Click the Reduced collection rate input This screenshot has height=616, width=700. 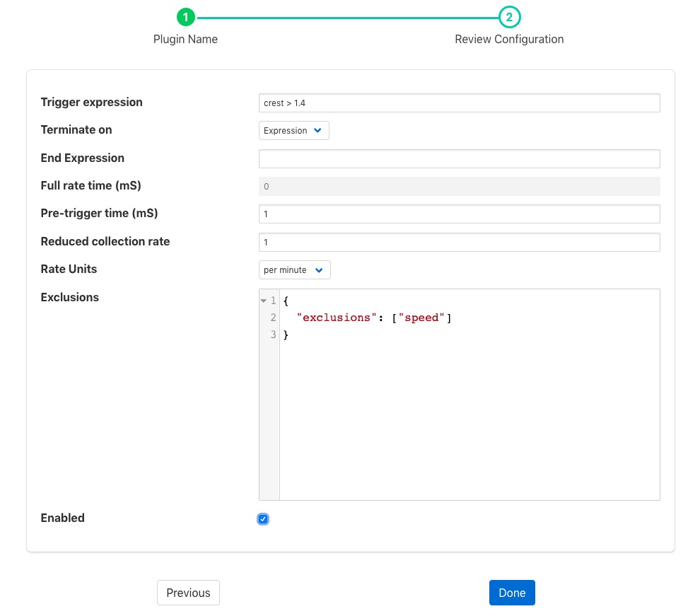[x=459, y=243]
